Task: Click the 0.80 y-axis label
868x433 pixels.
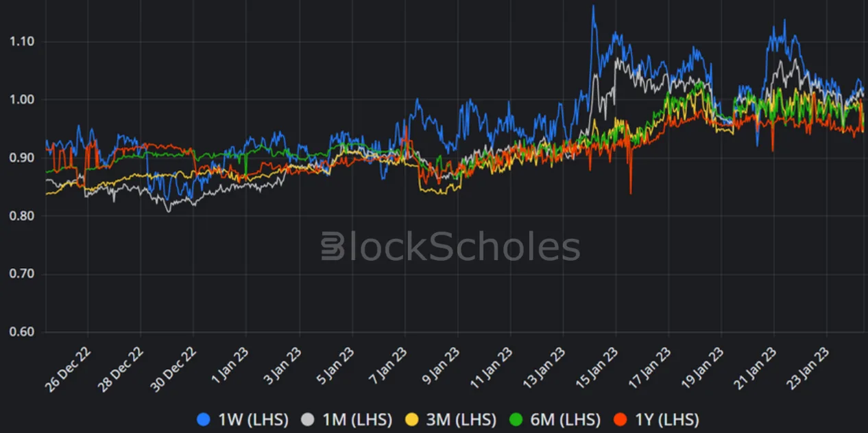Action: (22, 216)
